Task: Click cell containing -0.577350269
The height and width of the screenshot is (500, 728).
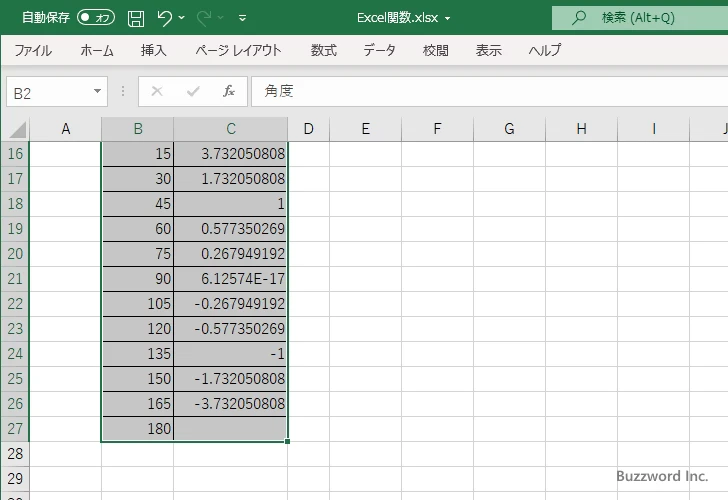Action: pyautogui.click(x=231, y=329)
